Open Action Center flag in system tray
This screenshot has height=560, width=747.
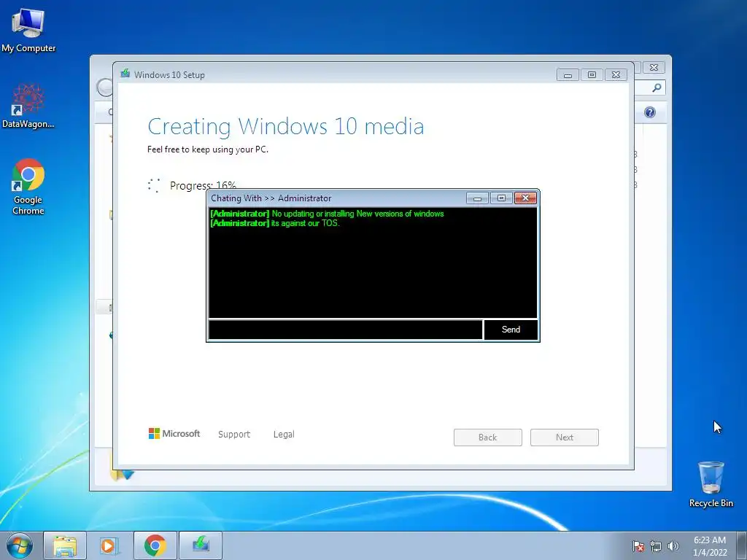638,546
